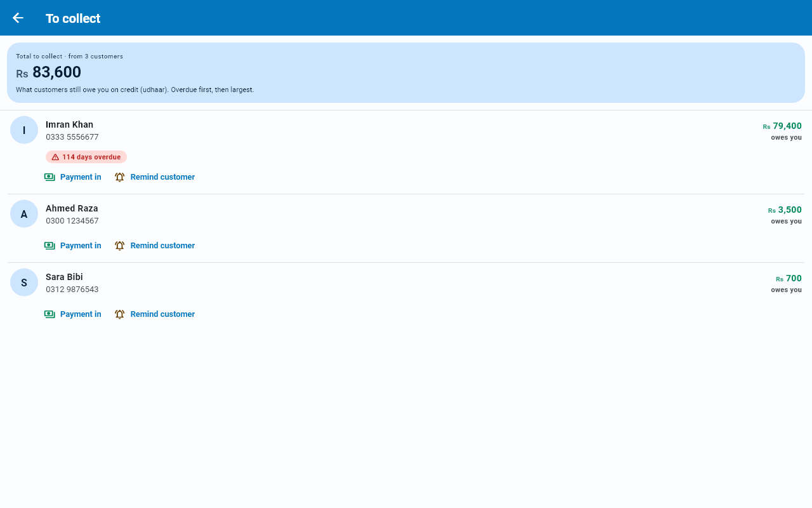Click the udhaar credit description text
812x508 pixels.
(x=134, y=90)
